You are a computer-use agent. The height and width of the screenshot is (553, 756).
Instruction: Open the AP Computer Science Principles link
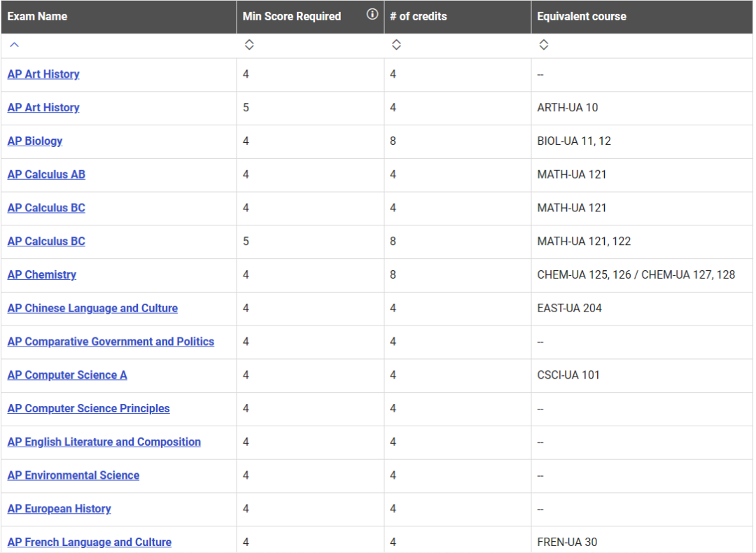(88, 408)
